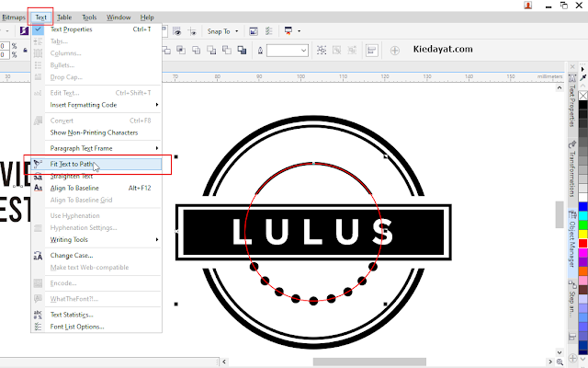Open the Align and Distribute icon
This screenshot has width=588, height=368.
[x=371, y=50]
